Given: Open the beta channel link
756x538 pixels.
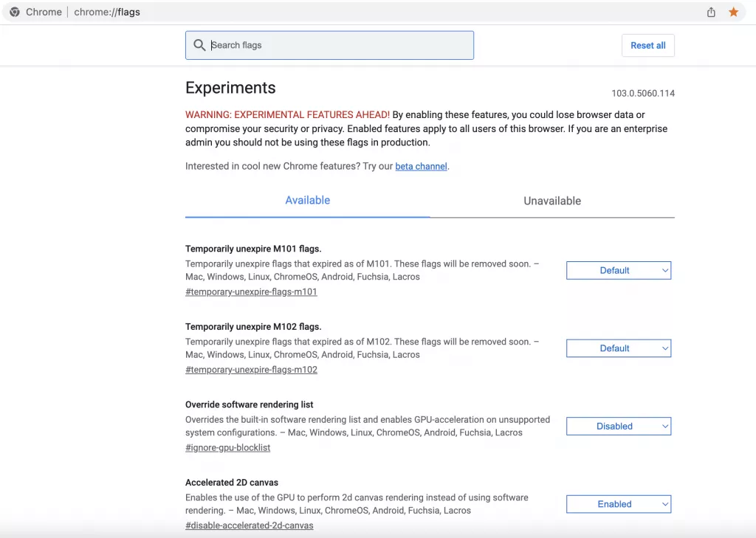Looking at the screenshot, I should point(421,167).
